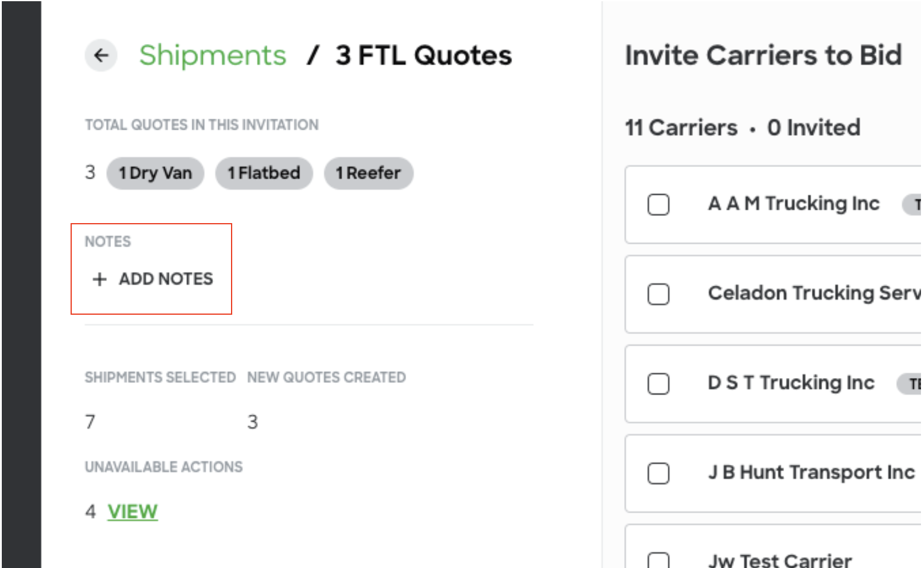Toggle the Jw Test Carrier checkbox
The height and width of the screenshot is (568, 924).
pos(658,560)
